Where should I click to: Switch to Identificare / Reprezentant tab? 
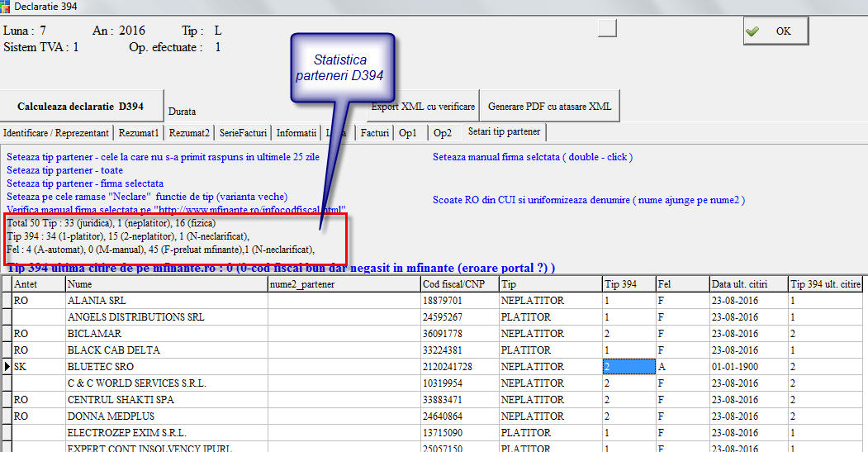pos(56,132)
